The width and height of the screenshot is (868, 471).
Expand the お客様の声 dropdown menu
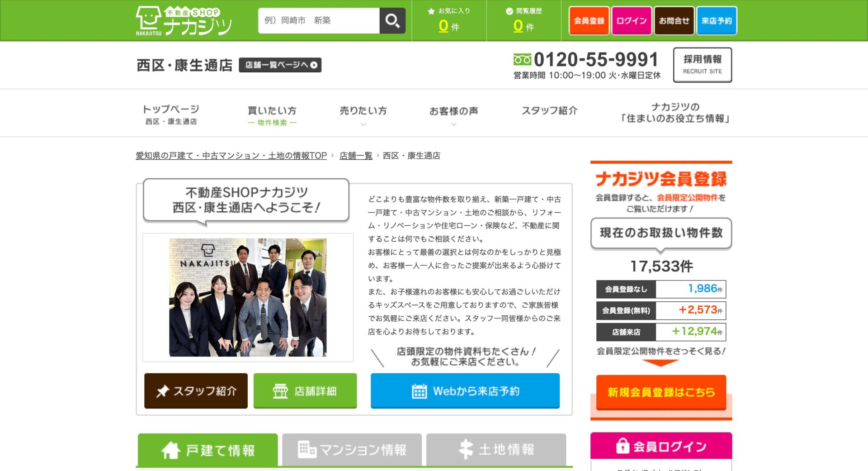click(x=453, y=114)
